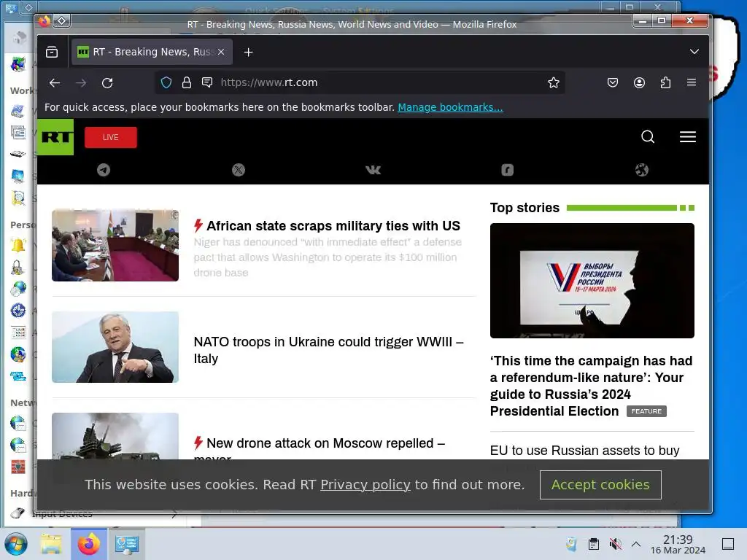
Task: Click the Accept cookies button
Action: (x=600, y=485)
